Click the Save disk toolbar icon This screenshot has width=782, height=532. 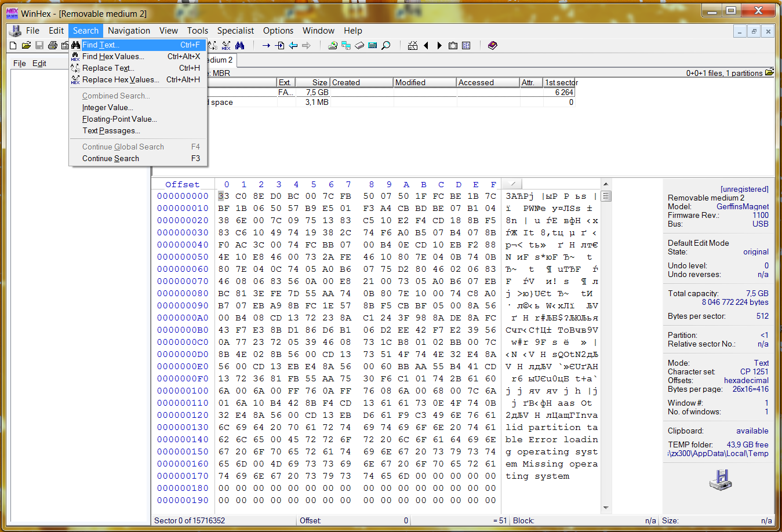pos(39,45)
